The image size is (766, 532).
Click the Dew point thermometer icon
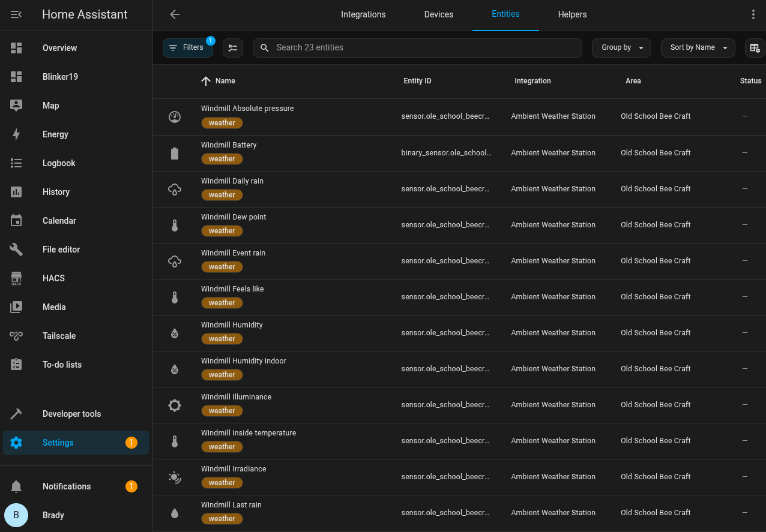pos(175,226)
